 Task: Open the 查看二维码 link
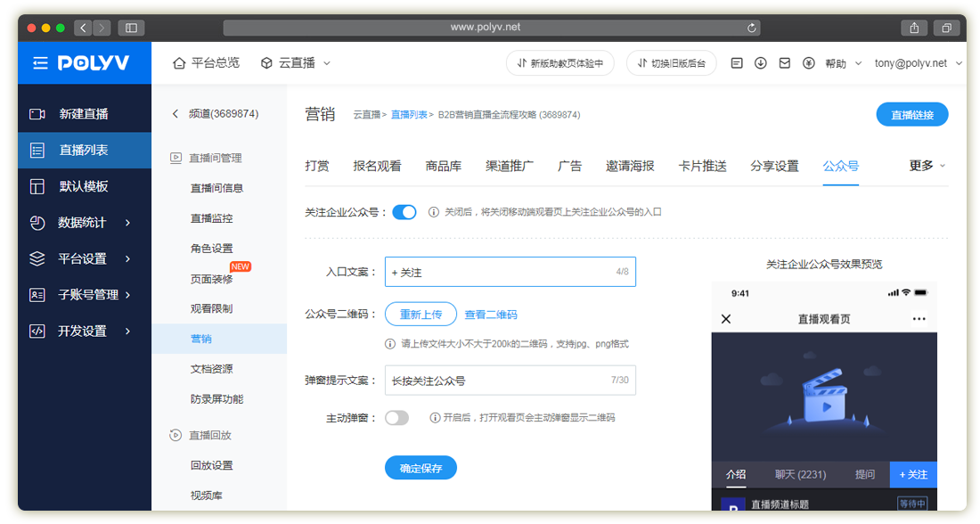click(x=490, y=315)
